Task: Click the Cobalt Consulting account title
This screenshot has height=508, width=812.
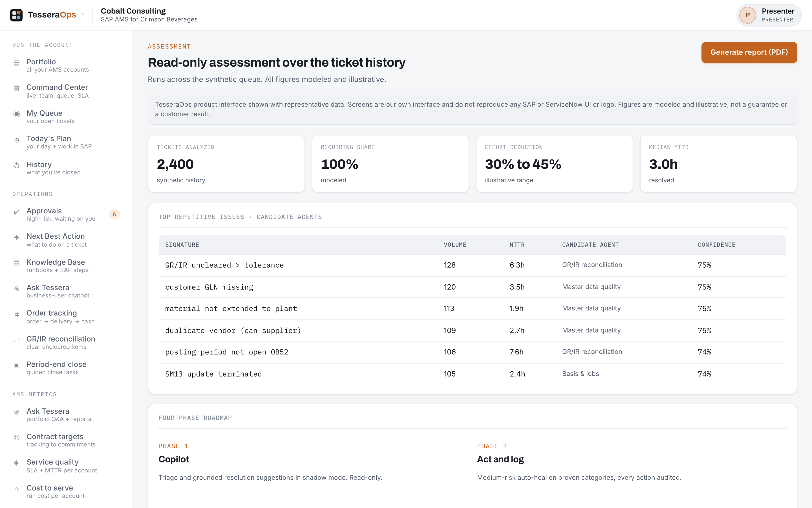Action: tap(133, 11)
